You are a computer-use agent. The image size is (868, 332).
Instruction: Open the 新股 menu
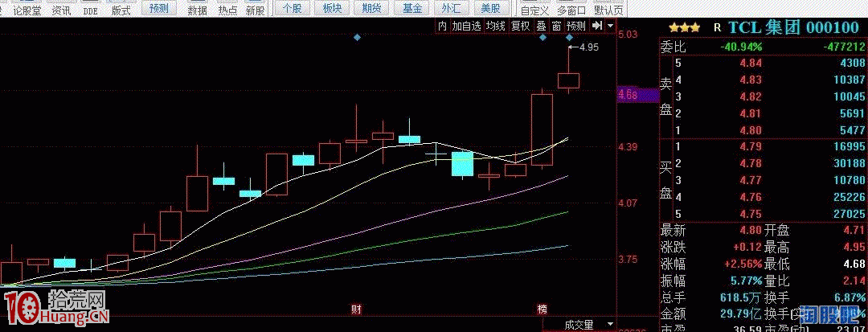tap(256, 10)
